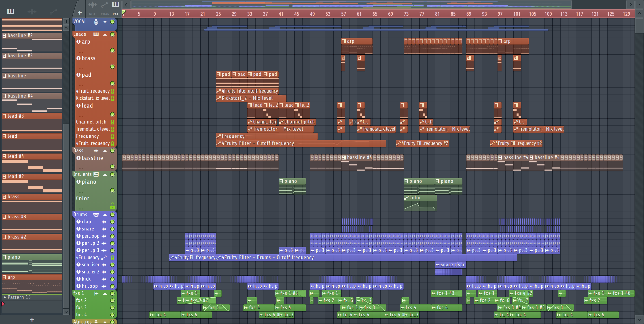Image resolution: width=644 pixels, height=324 pixels.
Task: Collapse the Bass group
Action: pyautogui.click(x=105, y=151)
